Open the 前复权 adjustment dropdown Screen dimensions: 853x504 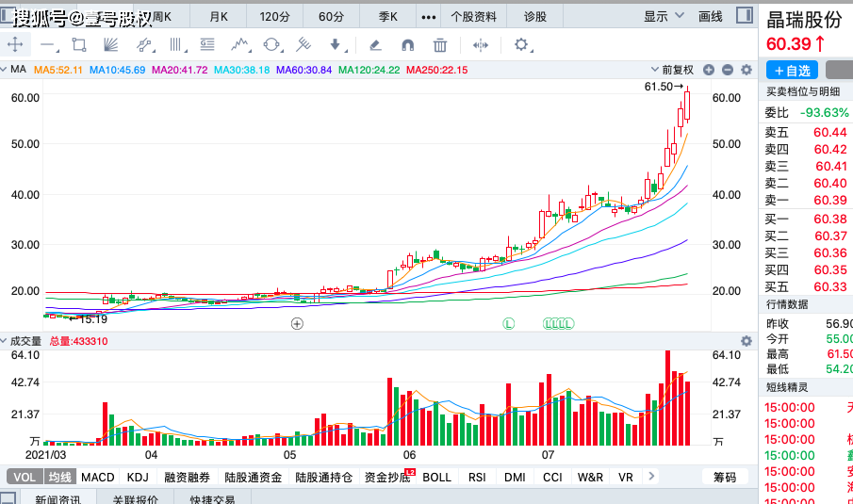[672, 70]
